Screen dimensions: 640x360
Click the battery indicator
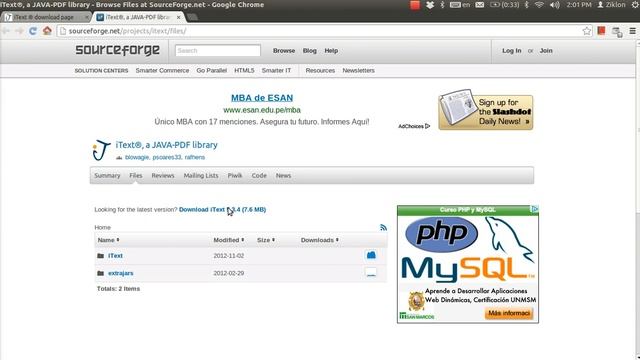504,5
